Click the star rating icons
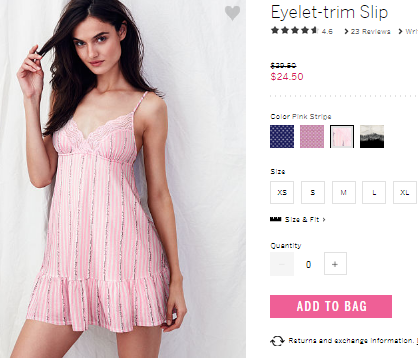418x360 pixels. pyautogui.click(x=294, y=31)
